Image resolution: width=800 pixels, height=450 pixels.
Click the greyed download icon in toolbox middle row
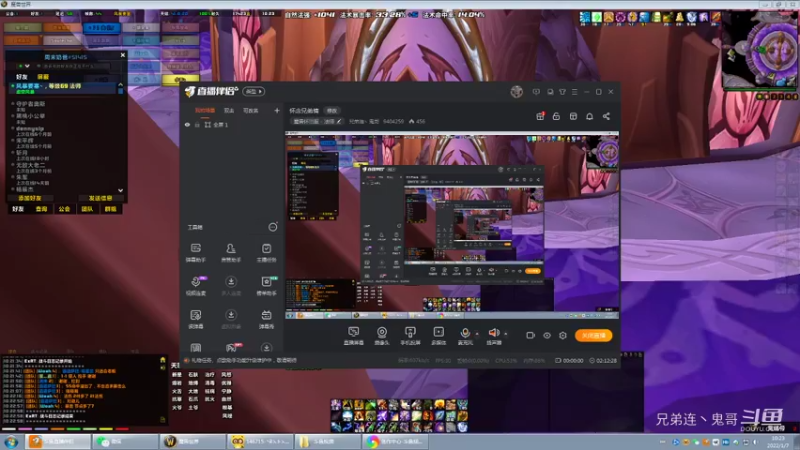[x=231, y=286]
